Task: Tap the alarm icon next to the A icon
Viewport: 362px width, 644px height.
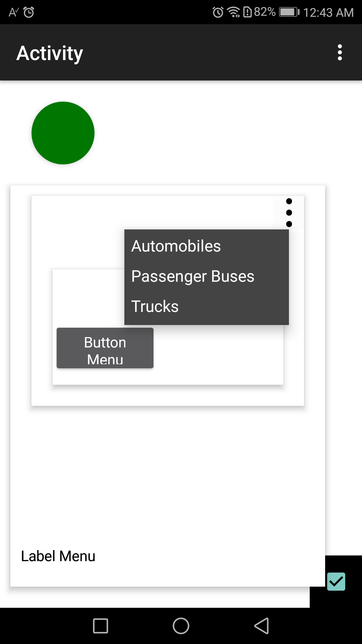Action: 29,12
